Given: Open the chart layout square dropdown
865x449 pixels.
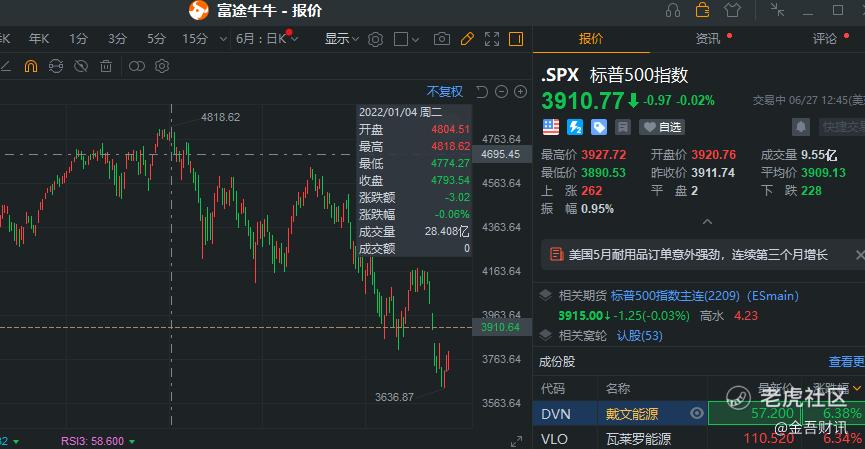Looking at the screenshot, I should click(407, 39).
